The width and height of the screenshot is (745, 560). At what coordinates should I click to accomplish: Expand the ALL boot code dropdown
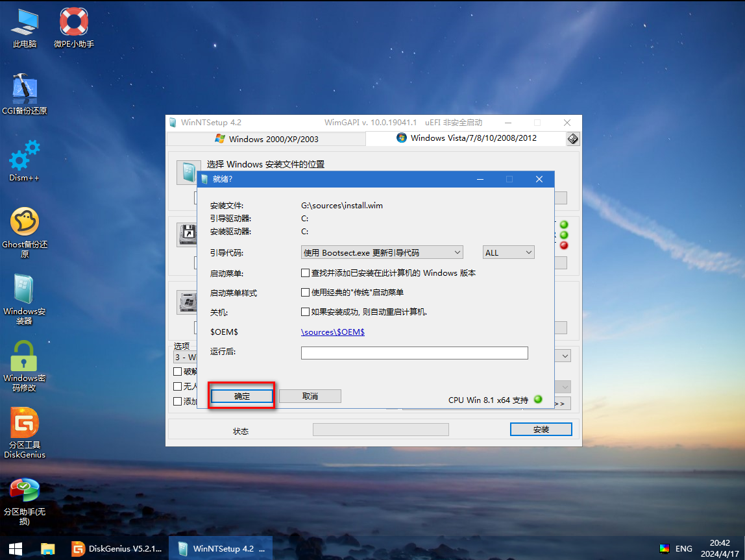(x=508, y=252)
